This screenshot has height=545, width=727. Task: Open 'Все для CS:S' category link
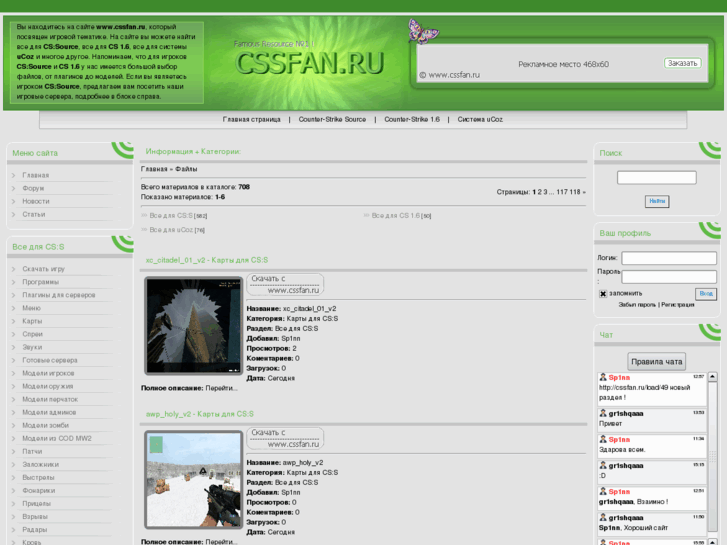(171, 216)
